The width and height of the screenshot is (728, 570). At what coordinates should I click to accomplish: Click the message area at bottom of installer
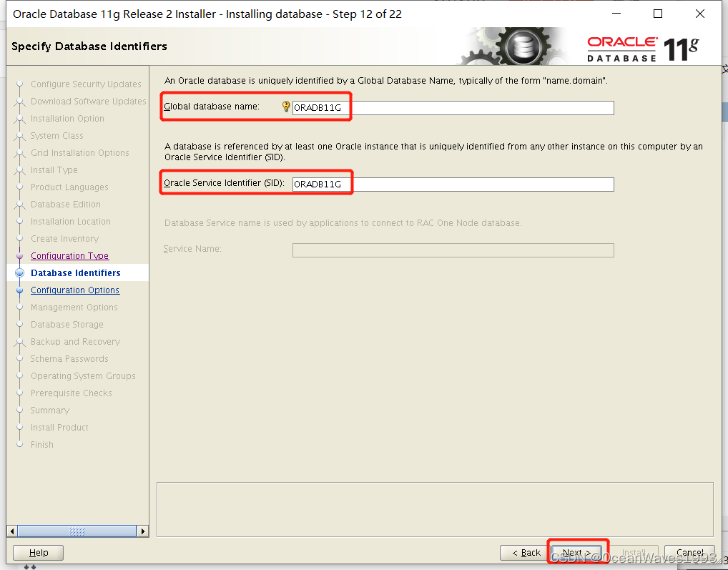(435, 510)
